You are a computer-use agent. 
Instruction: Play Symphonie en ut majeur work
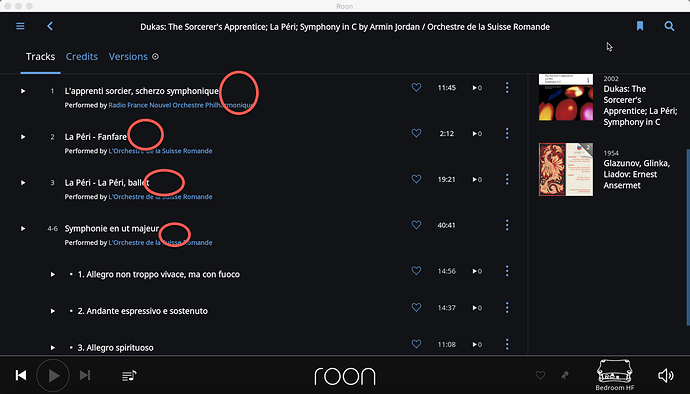(23, 228)
